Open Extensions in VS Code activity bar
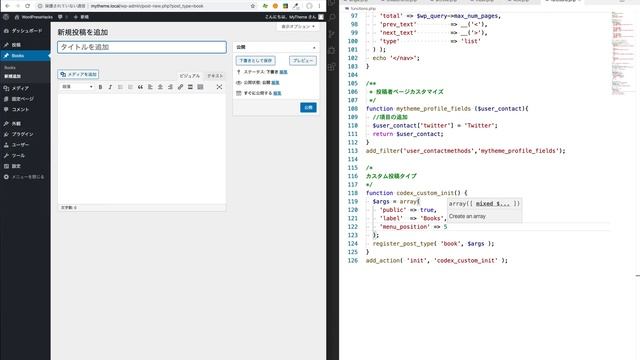This screenshot has width=640, height=360. 332,67
